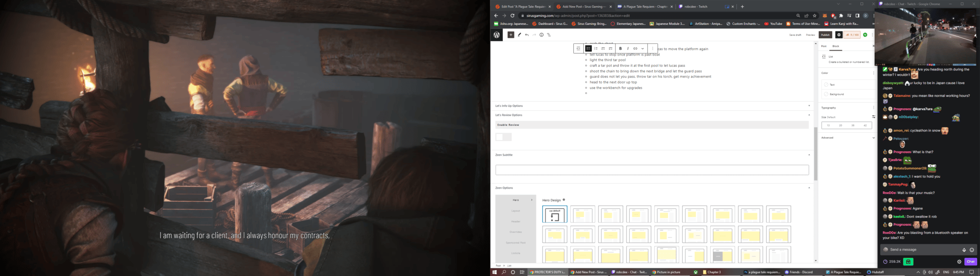
Task: Open green channel points reward button
Action: (908, 262)
